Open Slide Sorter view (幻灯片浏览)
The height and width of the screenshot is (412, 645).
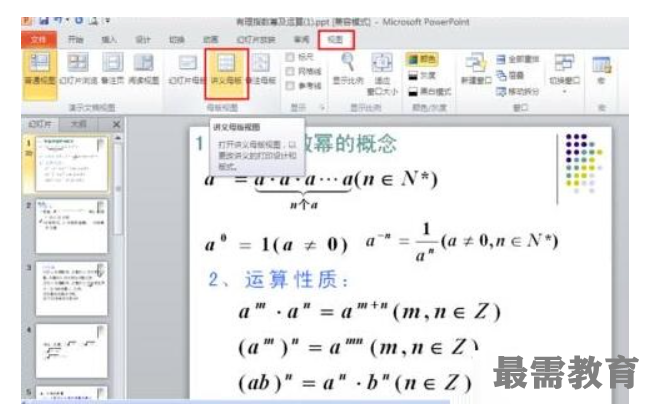tap(78, 69)
